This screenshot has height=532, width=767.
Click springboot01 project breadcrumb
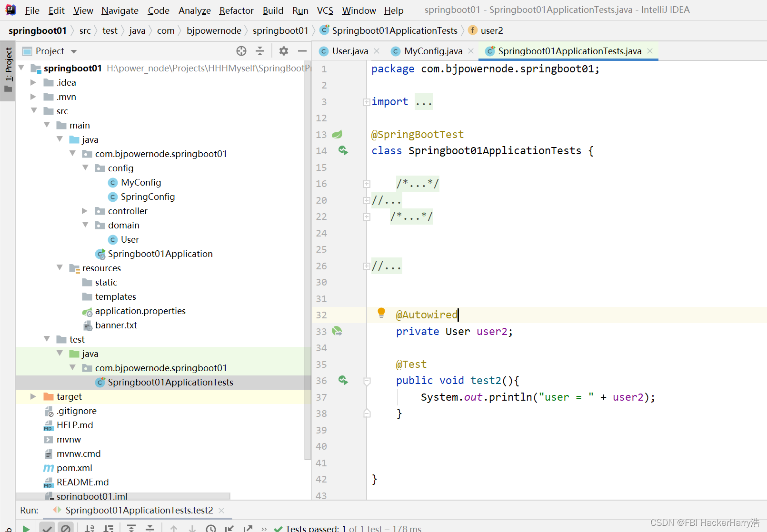[x=38, y=30]
